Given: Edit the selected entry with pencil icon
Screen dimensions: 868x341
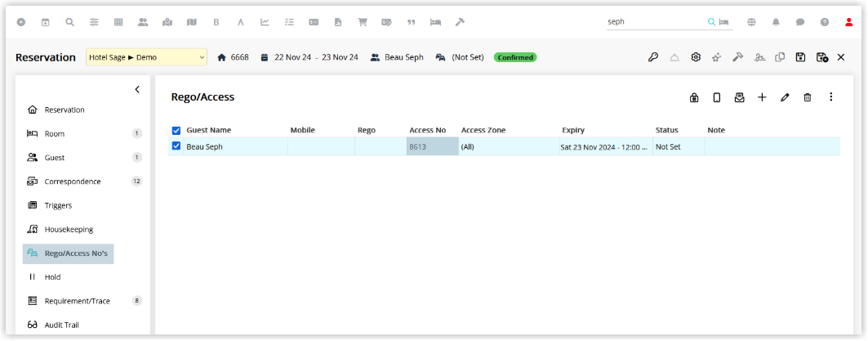Looking at the screenshot, I should [785, 97].
